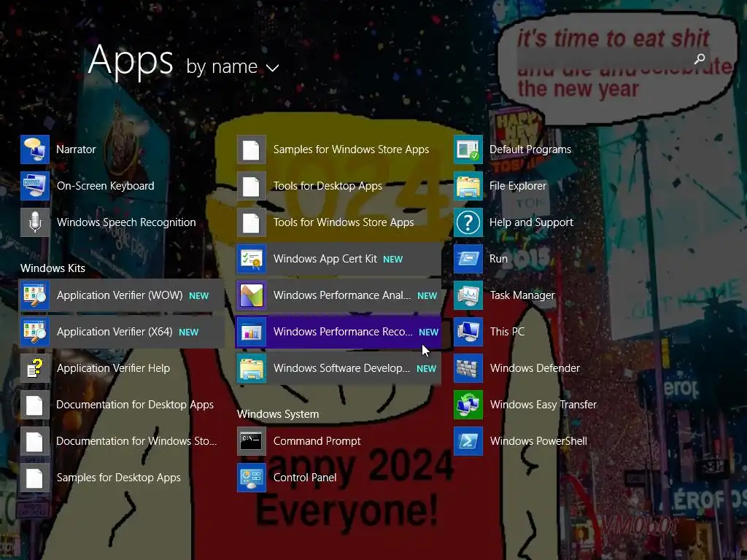This screenshot has width=747, height=560.
Task: Click the Windows Easy Transfer label
Action: (x=543, y=405)
